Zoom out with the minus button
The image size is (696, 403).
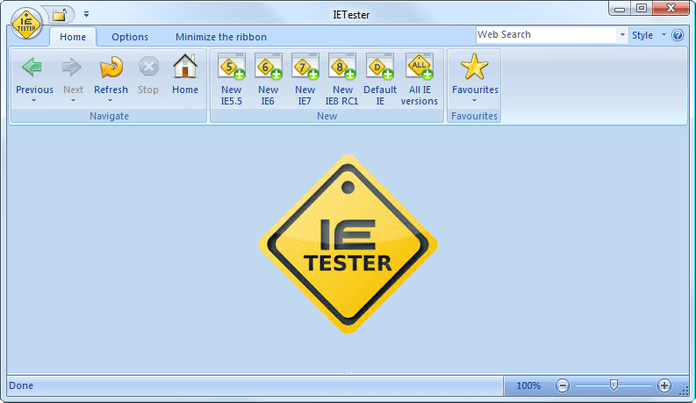point(562,385)
